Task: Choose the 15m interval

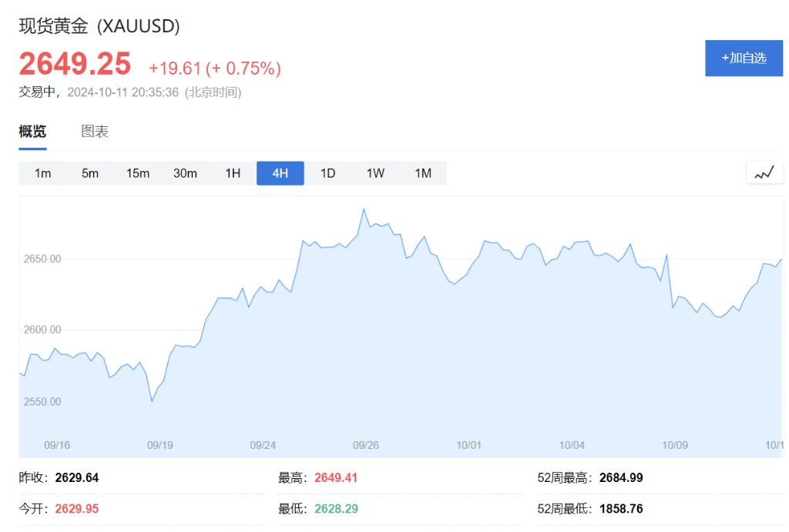Action: point(138,173)
